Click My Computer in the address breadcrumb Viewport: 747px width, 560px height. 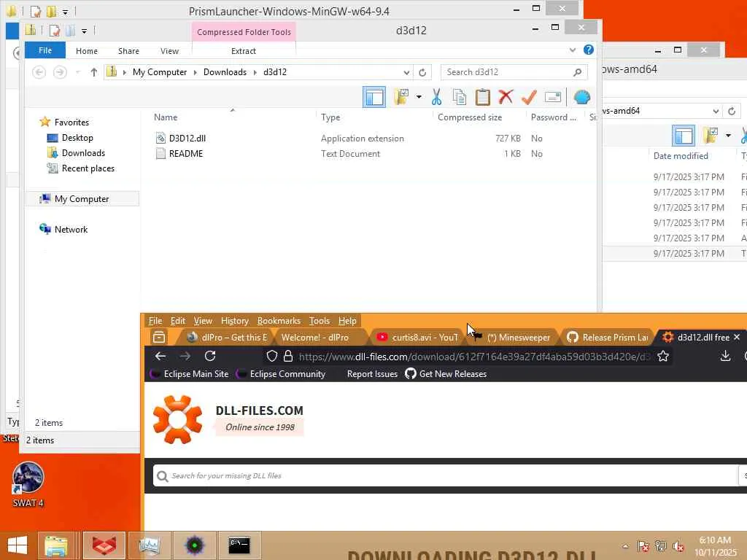pyautogui.click(x=160, y=72)
